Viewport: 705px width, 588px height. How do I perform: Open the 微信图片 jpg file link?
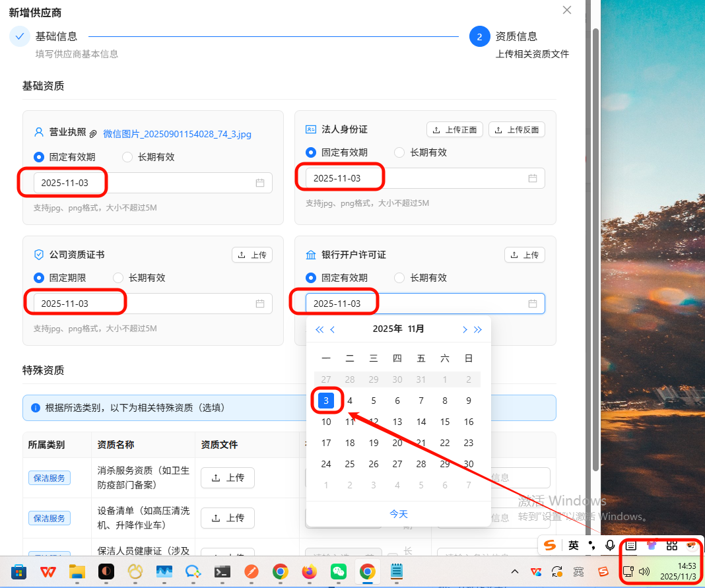point(177,134)
